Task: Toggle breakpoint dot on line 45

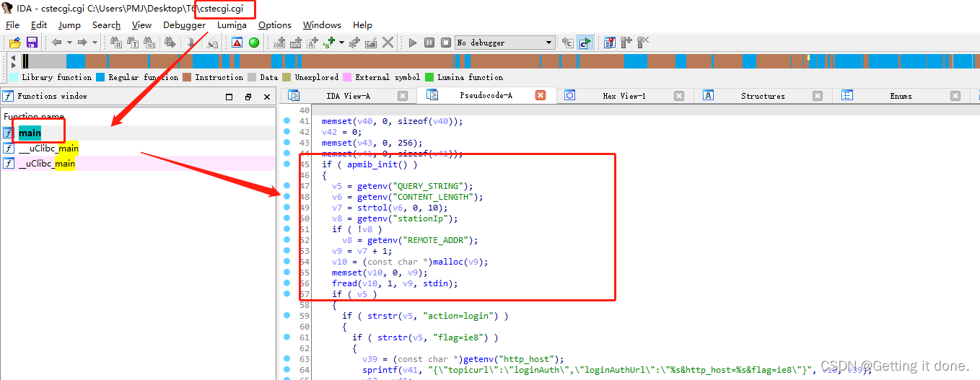Action: click(286, 164)
